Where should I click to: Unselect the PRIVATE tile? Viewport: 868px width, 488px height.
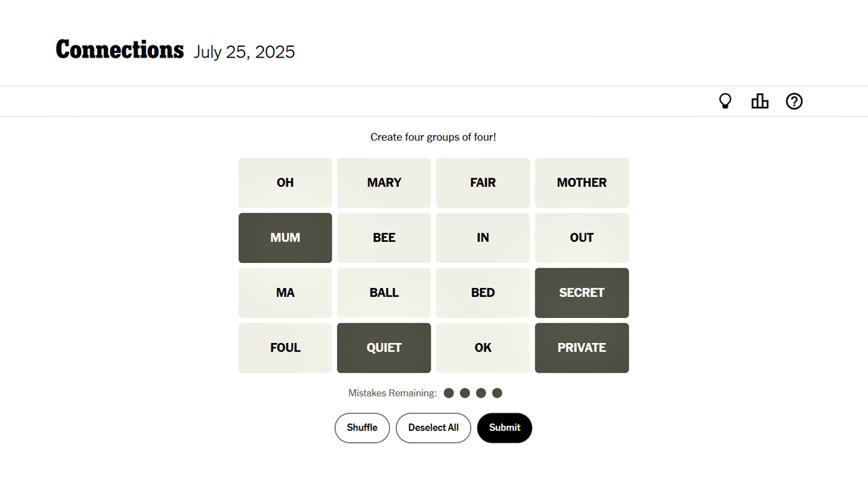(x=581, y=348)
